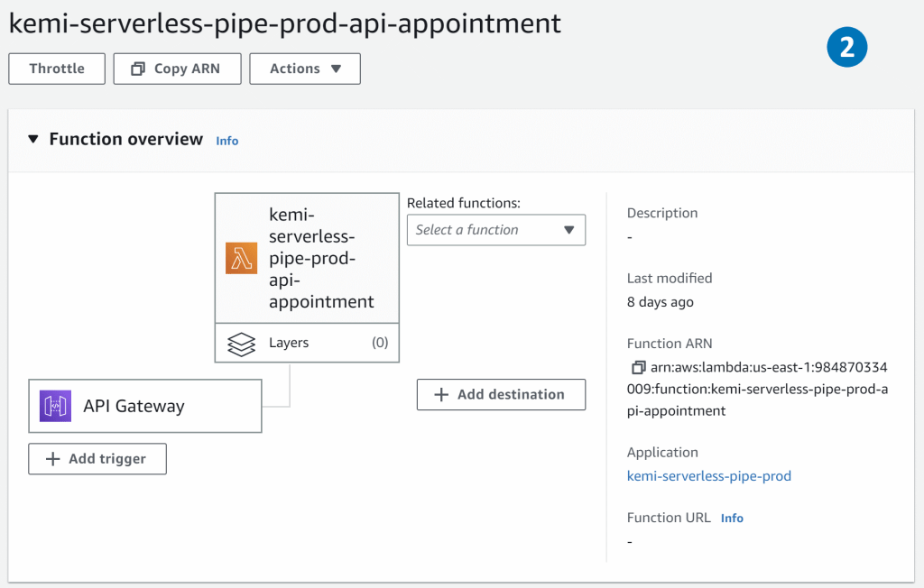Open Info link next to Function overview
Screen dimensions: 924x588
coord(227,141)
